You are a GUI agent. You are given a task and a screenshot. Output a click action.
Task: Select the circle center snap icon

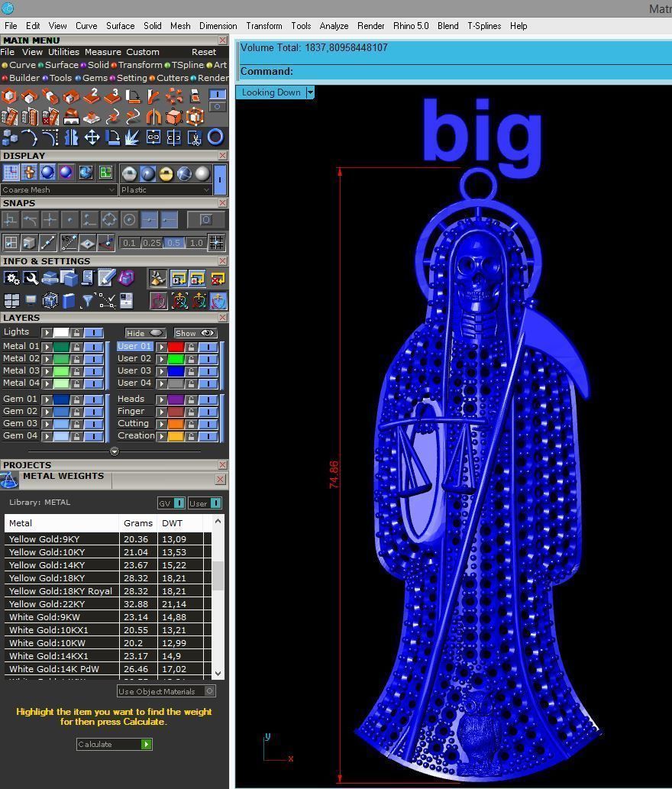click(x=130, y=220)
